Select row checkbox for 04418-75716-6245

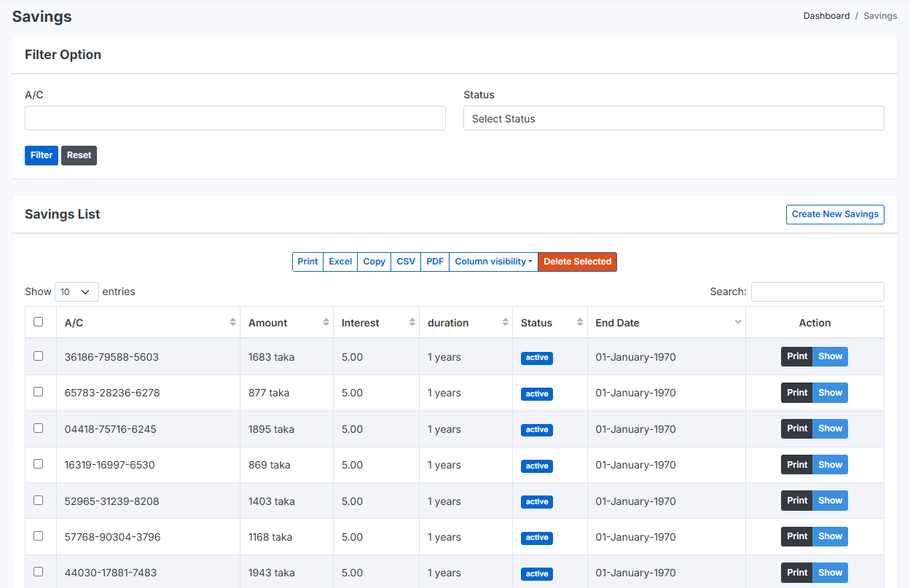(39, 428)
